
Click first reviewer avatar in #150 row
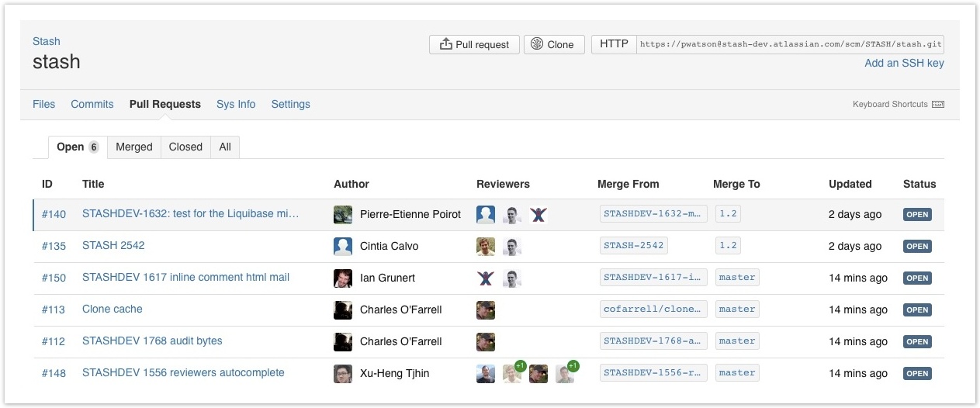[486, 278]
